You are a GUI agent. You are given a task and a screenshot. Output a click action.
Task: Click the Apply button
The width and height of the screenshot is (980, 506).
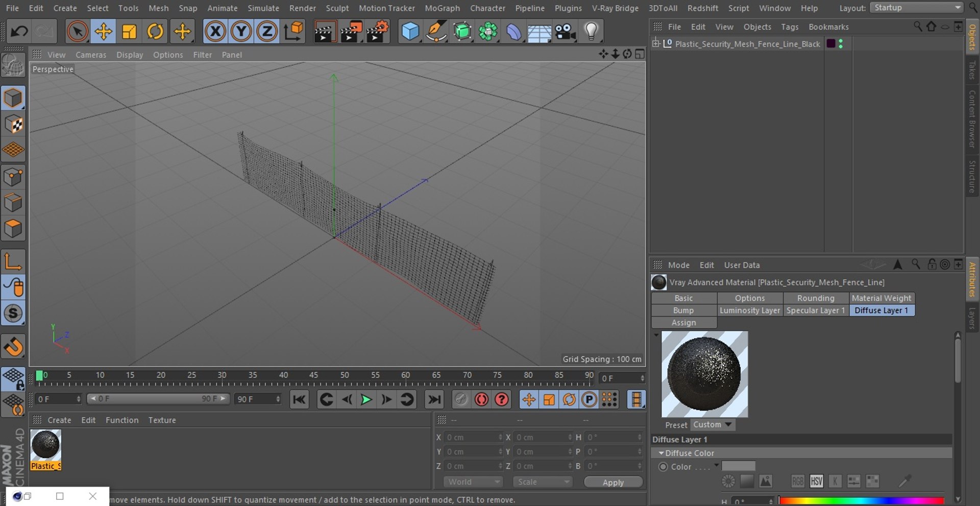click(613, 483)
